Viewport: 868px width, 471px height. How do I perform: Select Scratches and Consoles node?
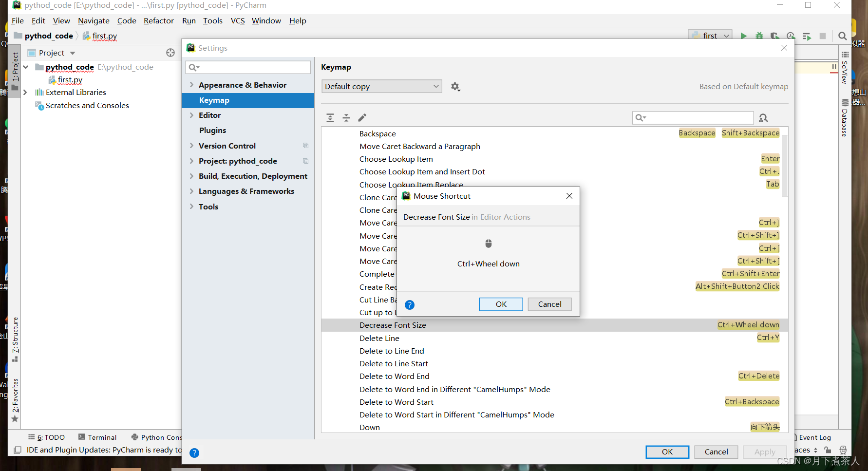[87, 105]
